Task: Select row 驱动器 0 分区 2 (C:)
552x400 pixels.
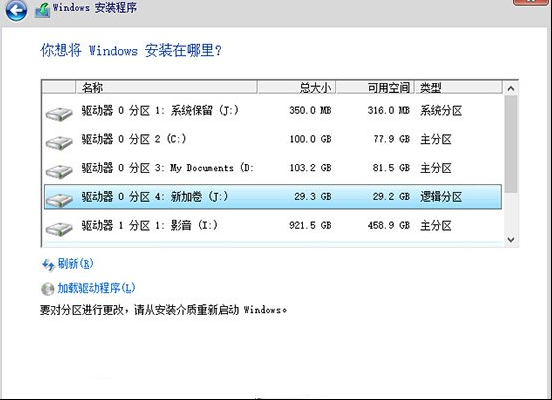Action: 273,139
